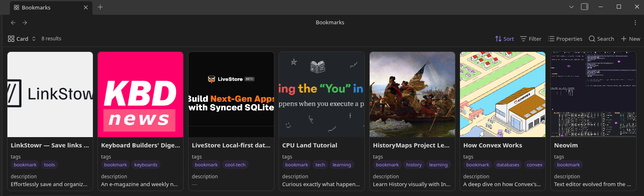Click the 'tech' tag on CPU Land card
This screenshot has height=196, width=644.
pyautogui.click(x=320, y=165)
